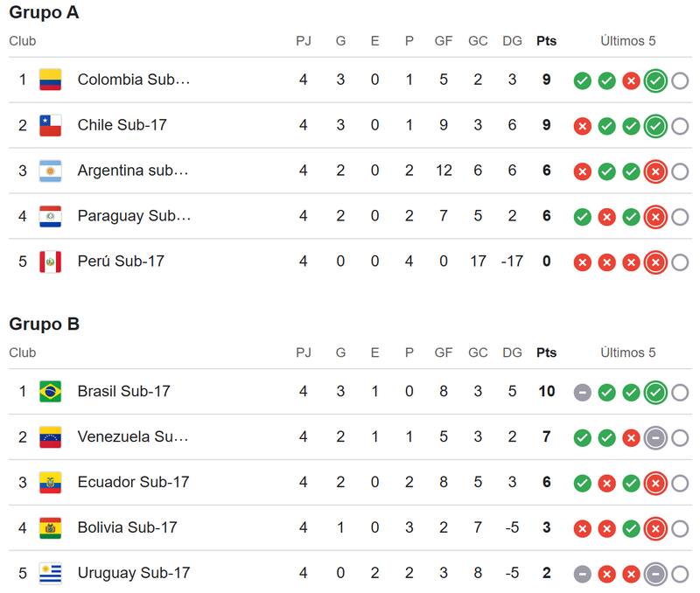Click the Chile flag icon
This screenshot has height=593, width=700.
[x=51, y=125]
